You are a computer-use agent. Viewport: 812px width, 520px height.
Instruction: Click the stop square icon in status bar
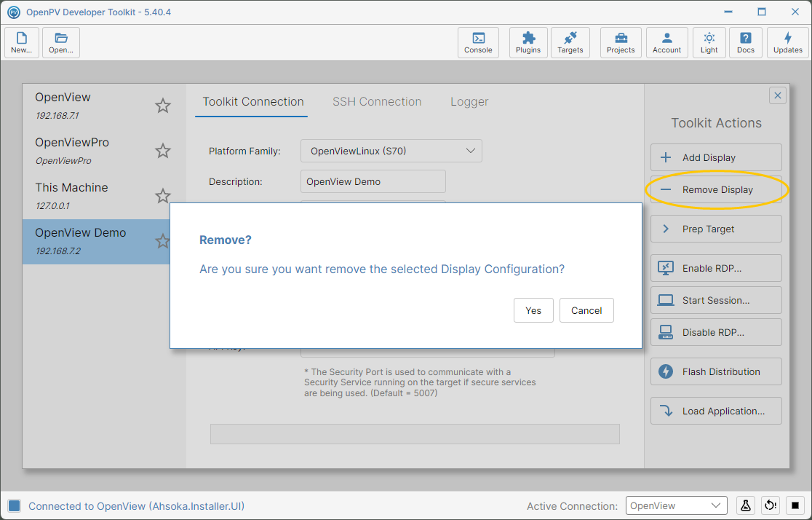795,505
